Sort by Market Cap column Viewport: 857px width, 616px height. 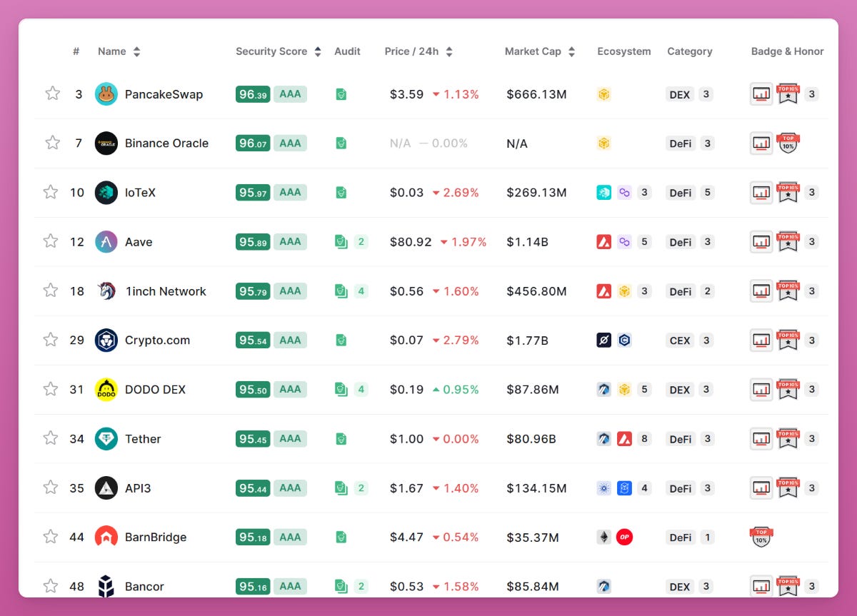click(571, 51)
